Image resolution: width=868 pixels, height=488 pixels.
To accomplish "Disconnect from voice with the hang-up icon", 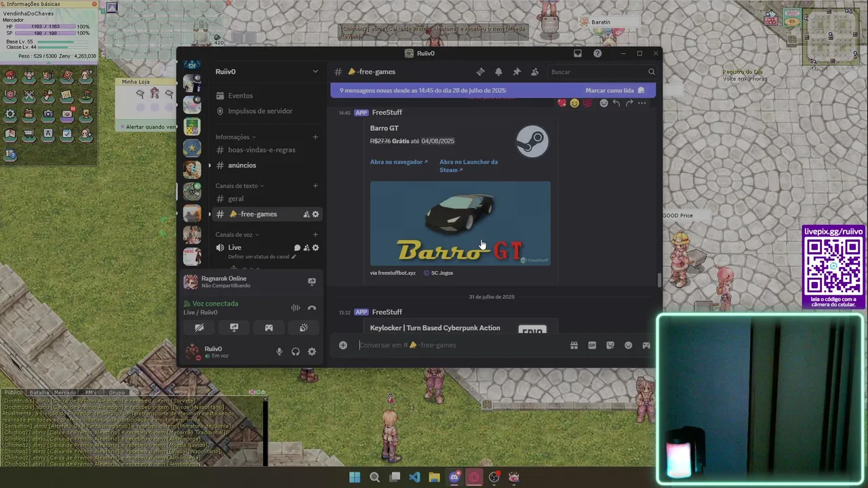I will 312,308.
